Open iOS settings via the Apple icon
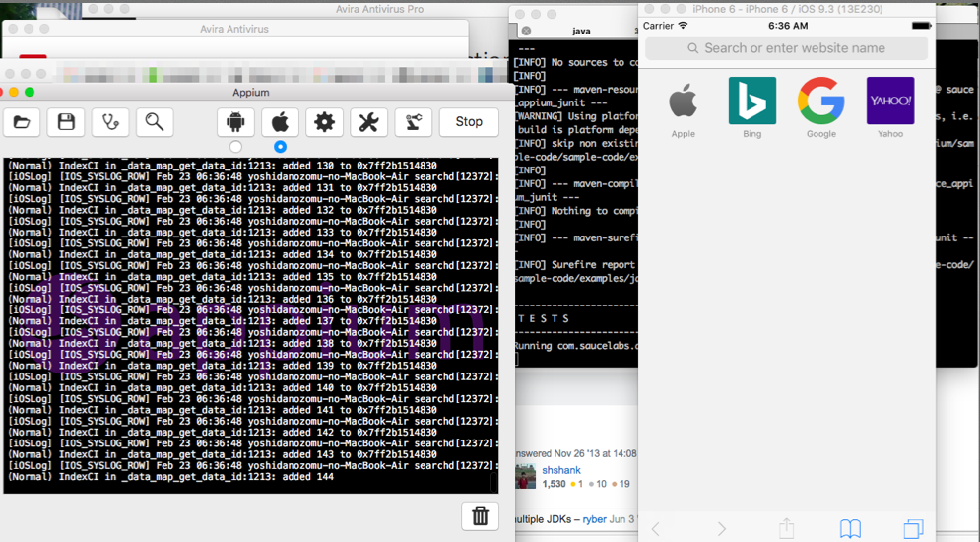The width and height of the screenshot is (980, 542). coord(280,122)
